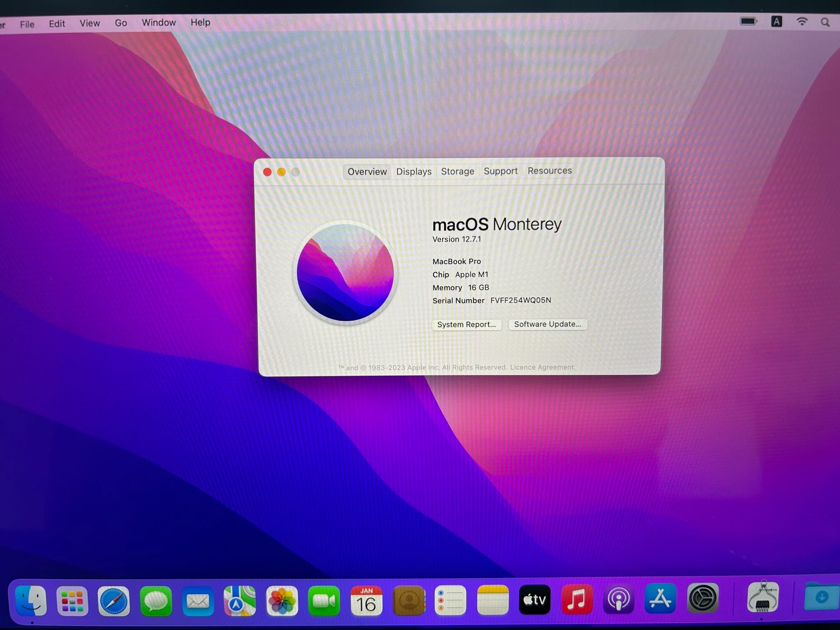Click the System Report... button

[467, 325]
